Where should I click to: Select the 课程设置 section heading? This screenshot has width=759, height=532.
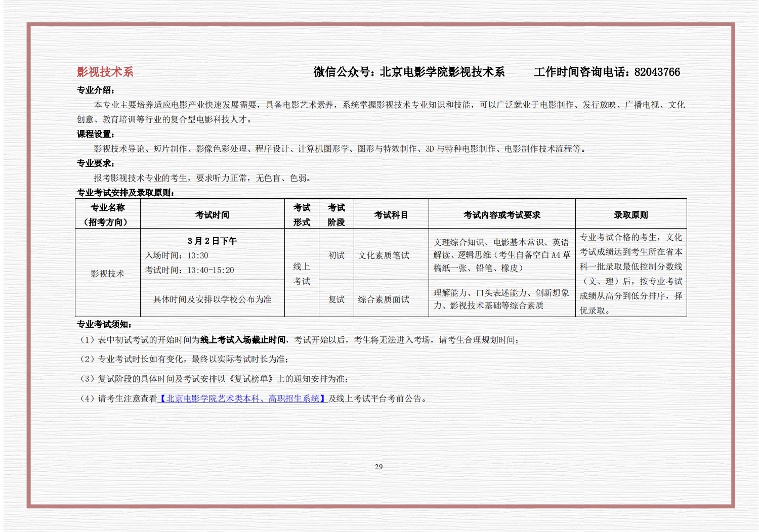click(96, 134)
